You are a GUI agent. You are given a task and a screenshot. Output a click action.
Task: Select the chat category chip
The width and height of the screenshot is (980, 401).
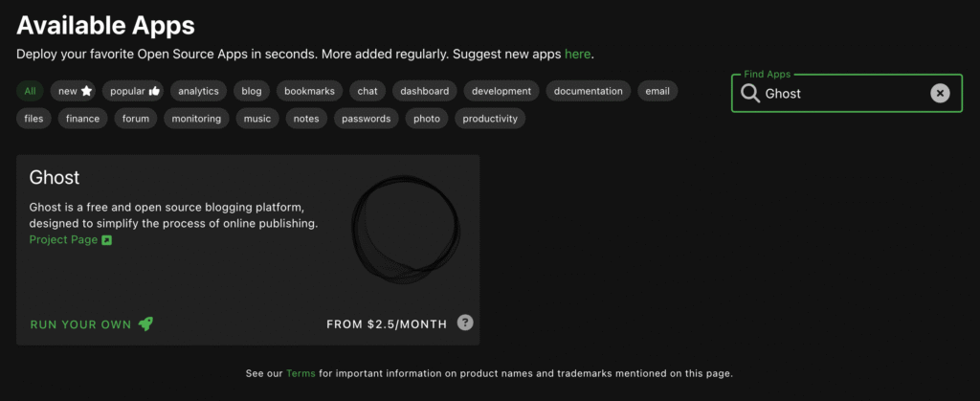(x=367, y=91)
